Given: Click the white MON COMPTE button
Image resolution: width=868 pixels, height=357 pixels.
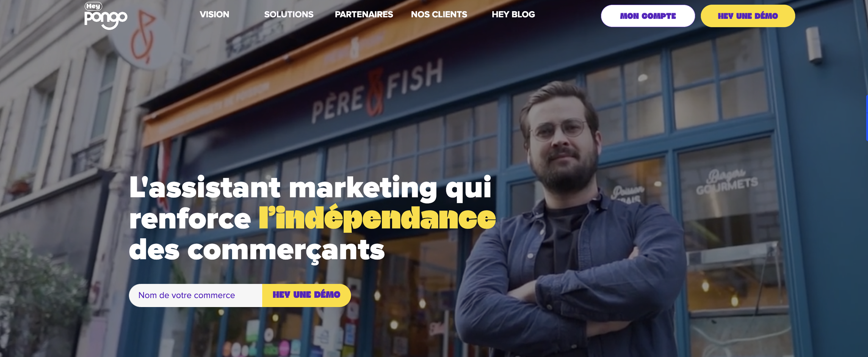Looking at the screenshot, I should coord(648,16).
